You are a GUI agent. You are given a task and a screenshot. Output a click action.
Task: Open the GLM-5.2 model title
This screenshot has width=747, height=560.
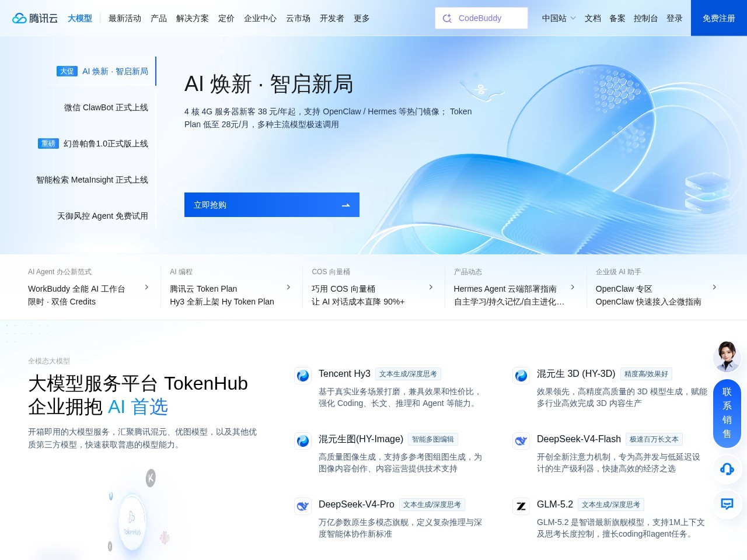click(x=555, y=504)
